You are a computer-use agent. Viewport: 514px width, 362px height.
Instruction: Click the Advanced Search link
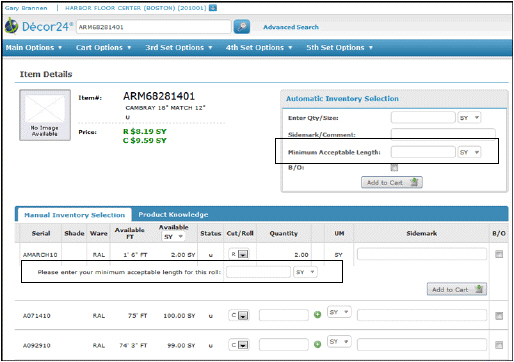[291, 27]
